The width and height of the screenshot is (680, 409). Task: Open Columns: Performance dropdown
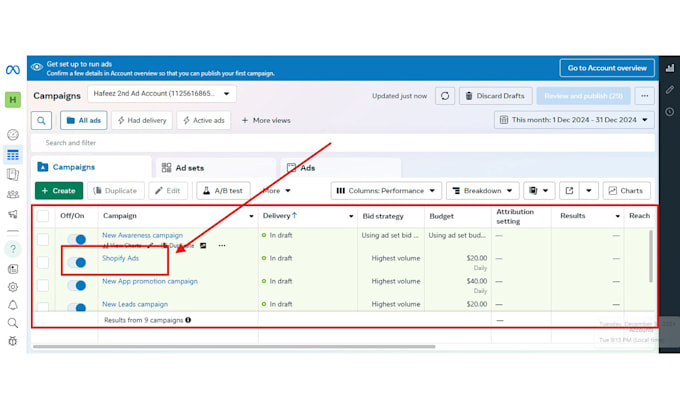point(386,191)
